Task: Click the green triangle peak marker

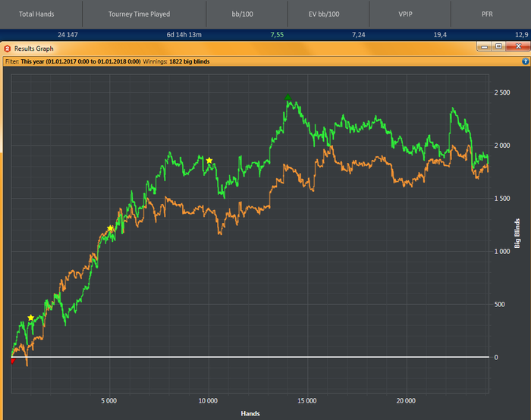Action: tap(287, 98)
